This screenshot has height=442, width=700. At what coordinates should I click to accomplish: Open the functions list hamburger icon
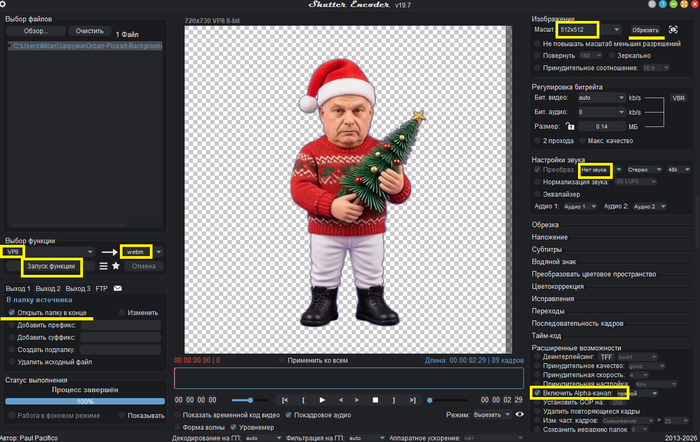[103, 266]
